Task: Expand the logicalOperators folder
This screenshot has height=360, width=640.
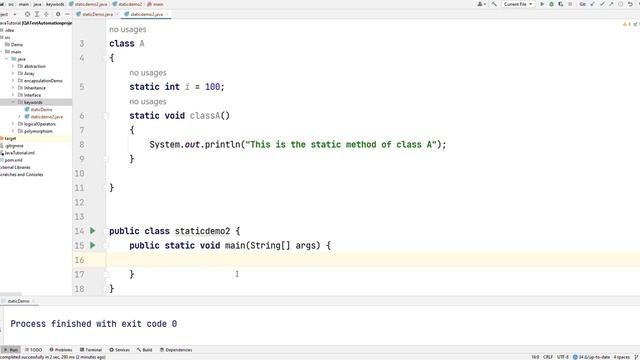Action: pyautogui.click(x=13, y=124)
